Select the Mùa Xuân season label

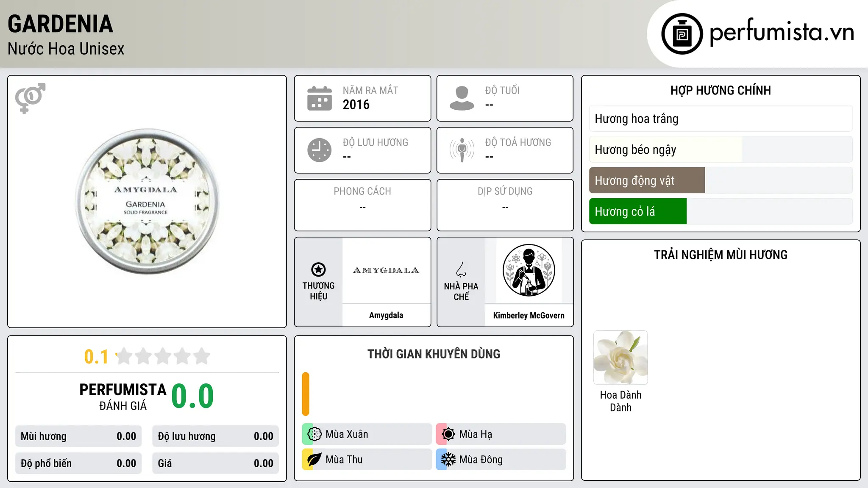click(347, 434)
